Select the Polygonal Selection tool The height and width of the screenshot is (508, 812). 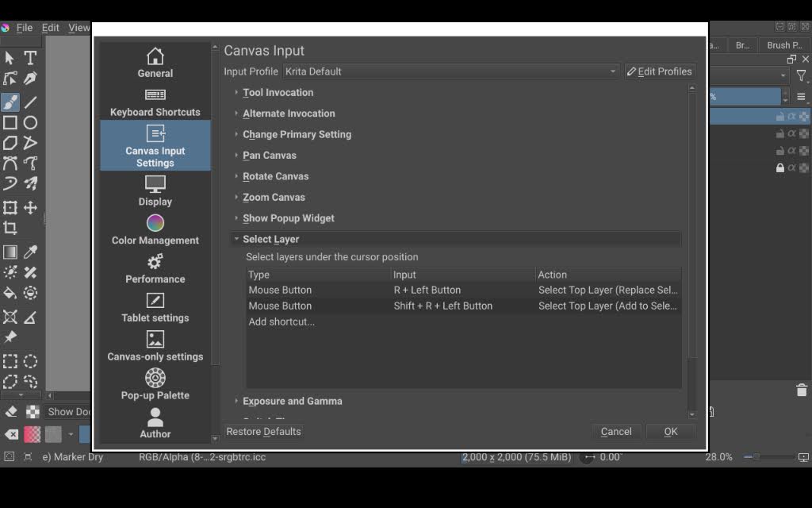[10, 382]
